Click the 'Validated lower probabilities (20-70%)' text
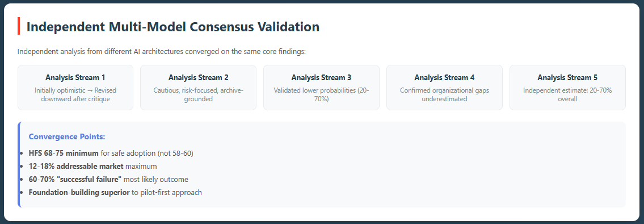This screenshot has height=224, width=644. pyautogui.click(x=321, y=95)
